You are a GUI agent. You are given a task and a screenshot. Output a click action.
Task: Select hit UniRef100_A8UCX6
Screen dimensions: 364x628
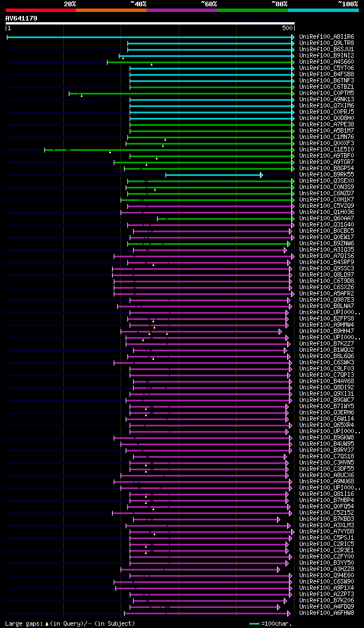[326, 475]
